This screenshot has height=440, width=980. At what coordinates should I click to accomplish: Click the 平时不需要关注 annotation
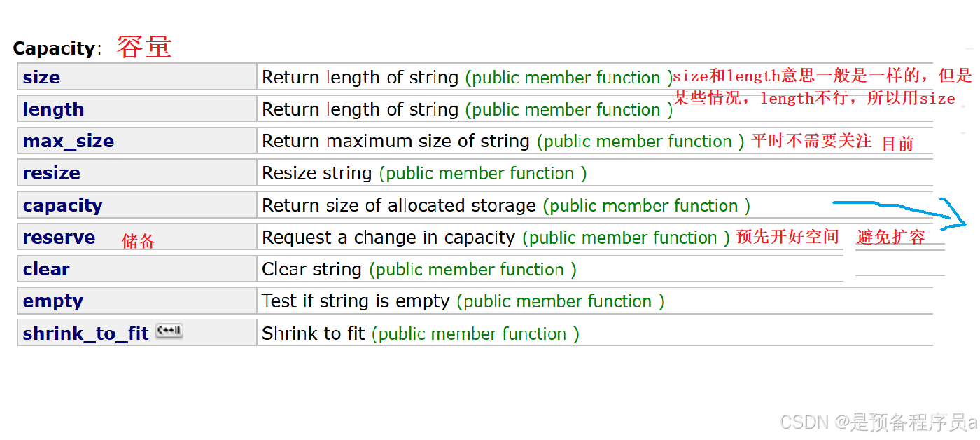tap(812, 141)
